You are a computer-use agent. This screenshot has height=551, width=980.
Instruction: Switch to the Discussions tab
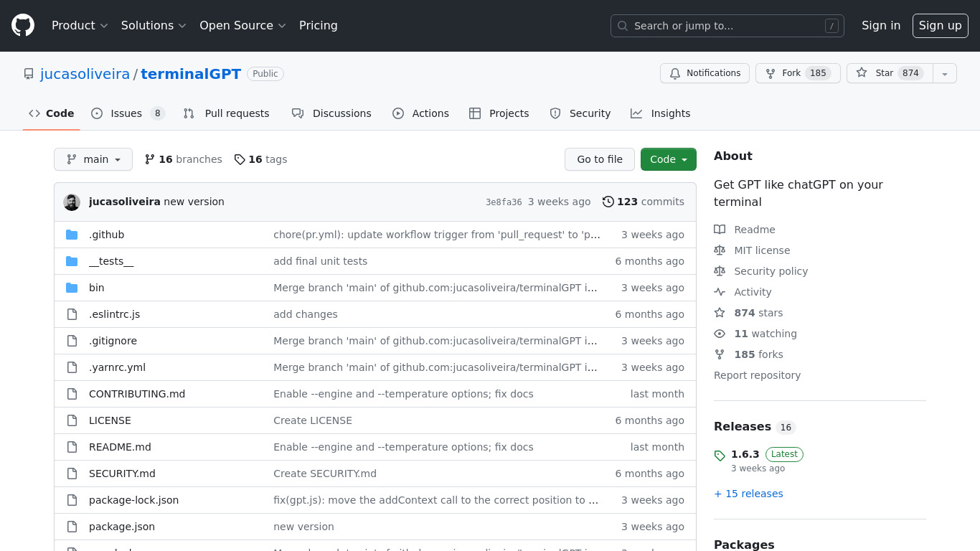(x=331, y=113)
